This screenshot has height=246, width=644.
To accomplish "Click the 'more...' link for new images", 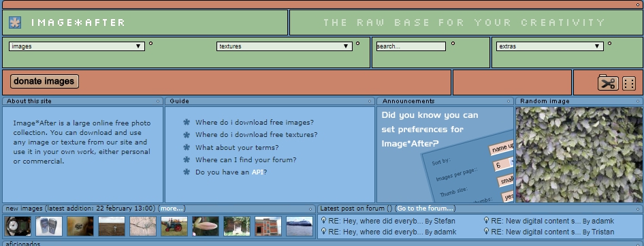I will [172, 209].
